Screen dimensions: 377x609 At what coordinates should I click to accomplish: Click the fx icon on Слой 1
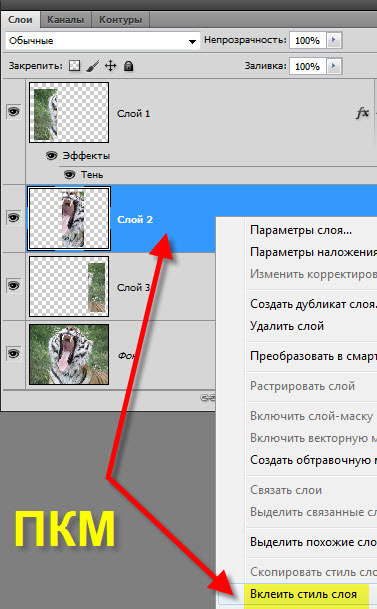[362, 113]
